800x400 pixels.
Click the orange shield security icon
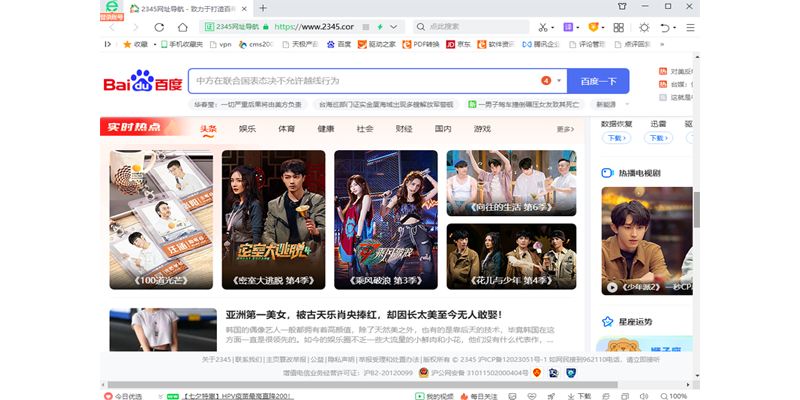pos(593,27)
